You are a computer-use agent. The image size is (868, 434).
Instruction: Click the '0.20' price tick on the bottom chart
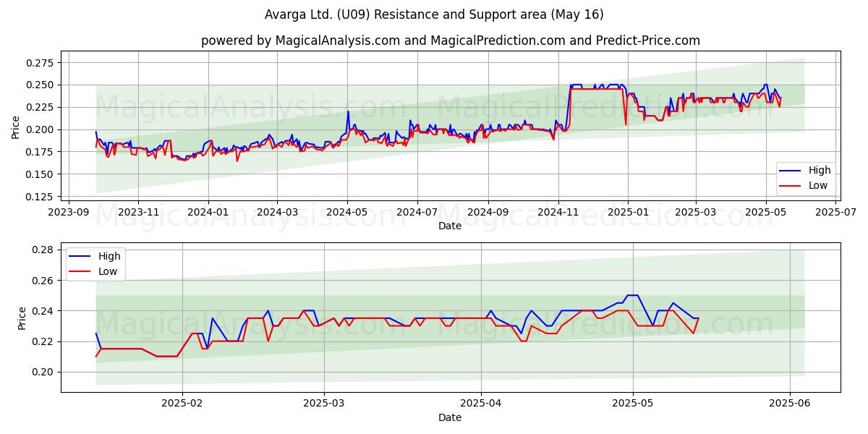click(44, 372)
